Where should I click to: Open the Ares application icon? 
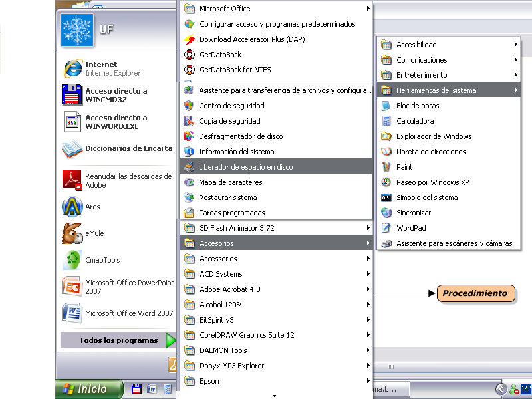pyautogui.click(x=72, y=207)
